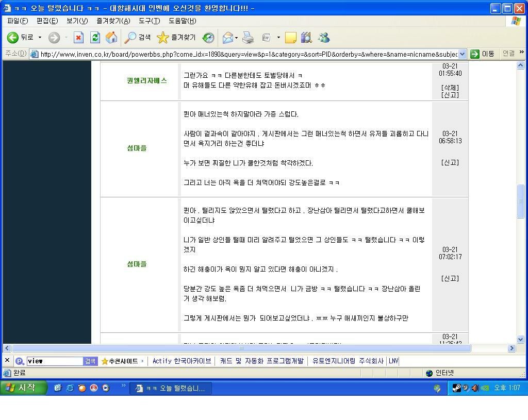528x420 pixels.
Task: Click 섬마을 author name on 07:02:17 comment
Action: coord(137,264)
